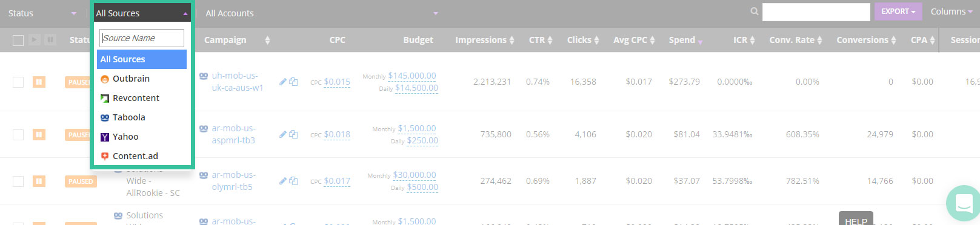
Task: Check the first campaign row checkbox
Action: point(18,82)
